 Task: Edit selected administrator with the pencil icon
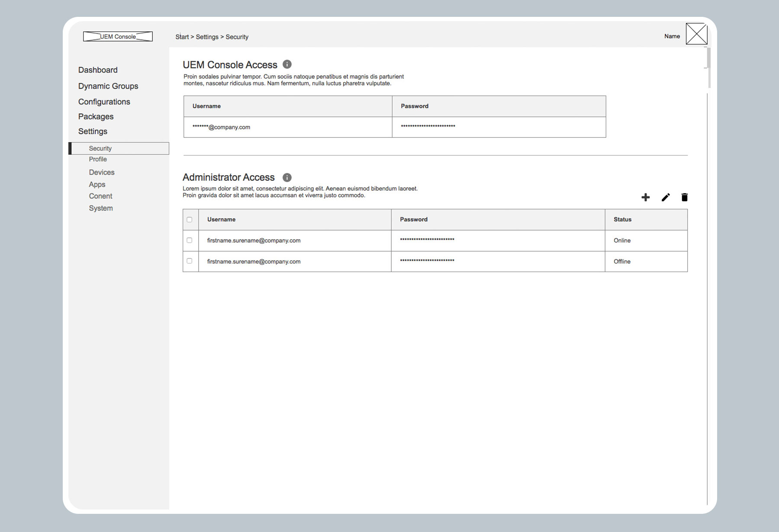point(665,197)
